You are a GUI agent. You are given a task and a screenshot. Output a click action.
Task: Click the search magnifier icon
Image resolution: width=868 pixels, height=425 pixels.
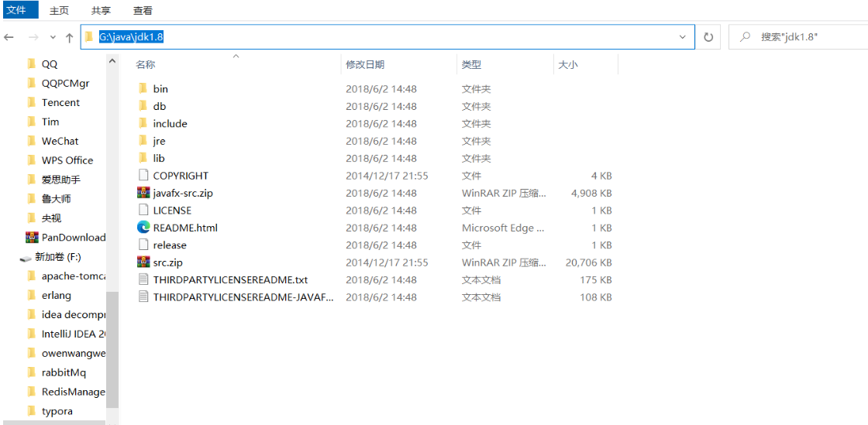[x=745, y=37]
